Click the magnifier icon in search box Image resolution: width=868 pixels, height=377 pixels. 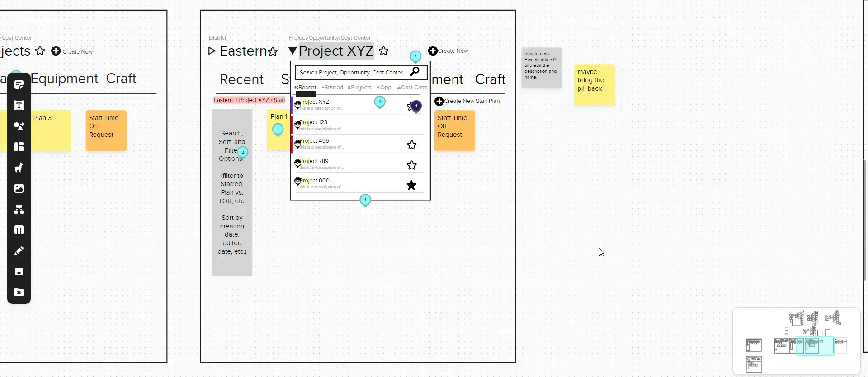click(x=414, y=72)
